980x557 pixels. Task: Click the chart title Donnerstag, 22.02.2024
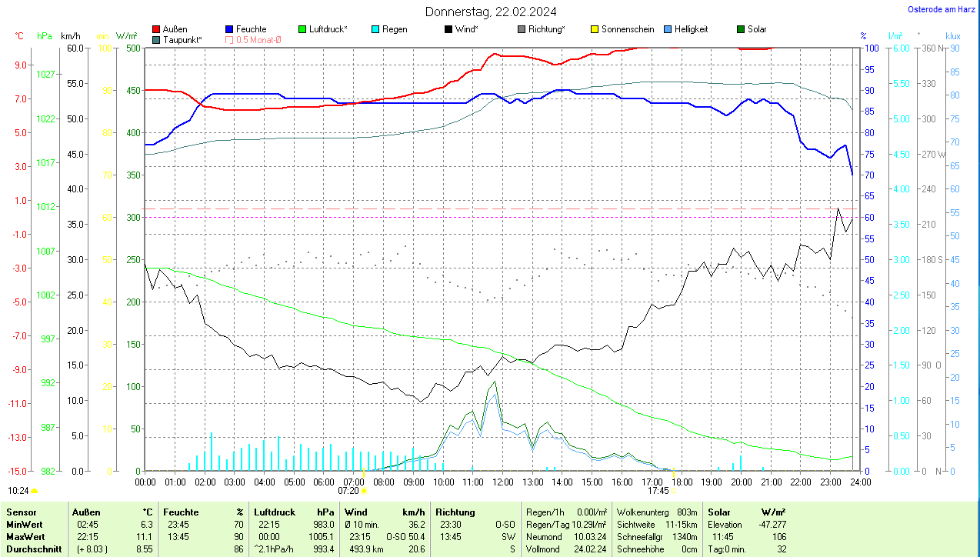pyautogui.click(x=491, y=12)
